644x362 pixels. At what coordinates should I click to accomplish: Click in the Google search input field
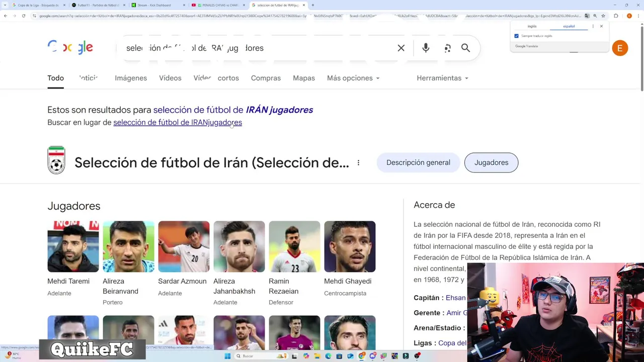tap(257, 48)
